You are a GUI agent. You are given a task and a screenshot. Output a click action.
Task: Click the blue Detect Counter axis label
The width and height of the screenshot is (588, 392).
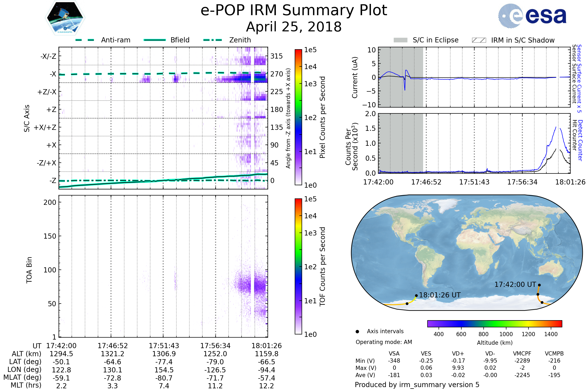pos(580,140)
